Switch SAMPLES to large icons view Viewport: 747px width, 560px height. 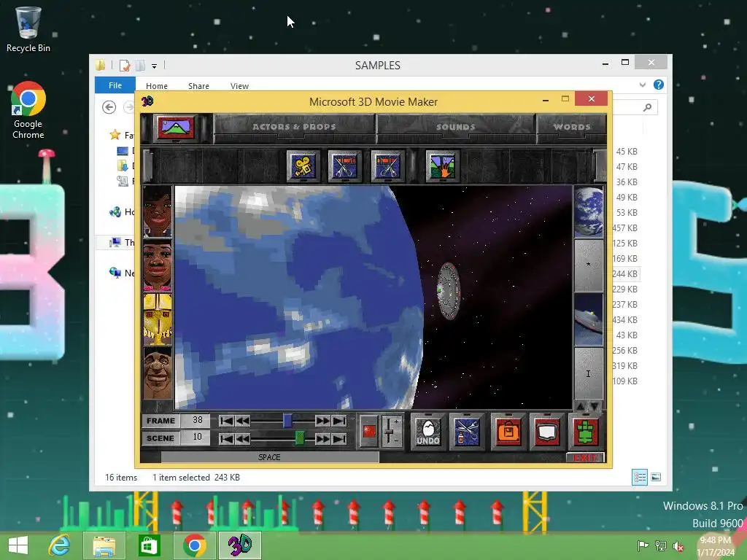656,477
